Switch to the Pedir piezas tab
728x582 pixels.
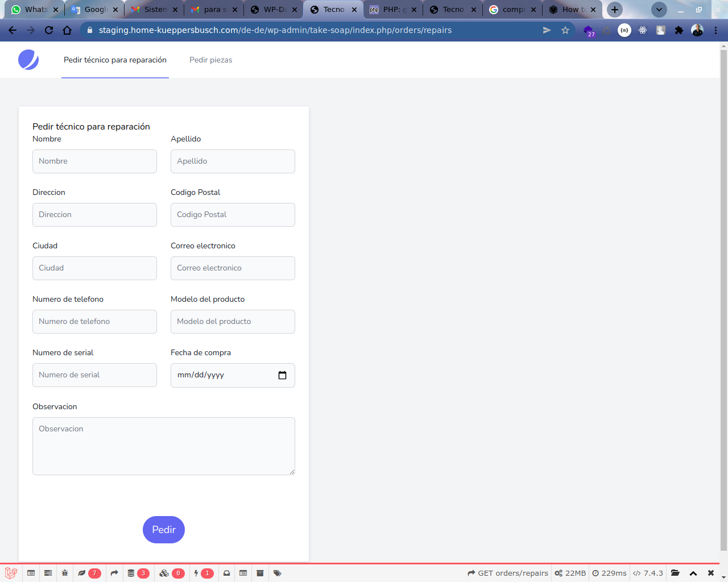pos(210,60)
